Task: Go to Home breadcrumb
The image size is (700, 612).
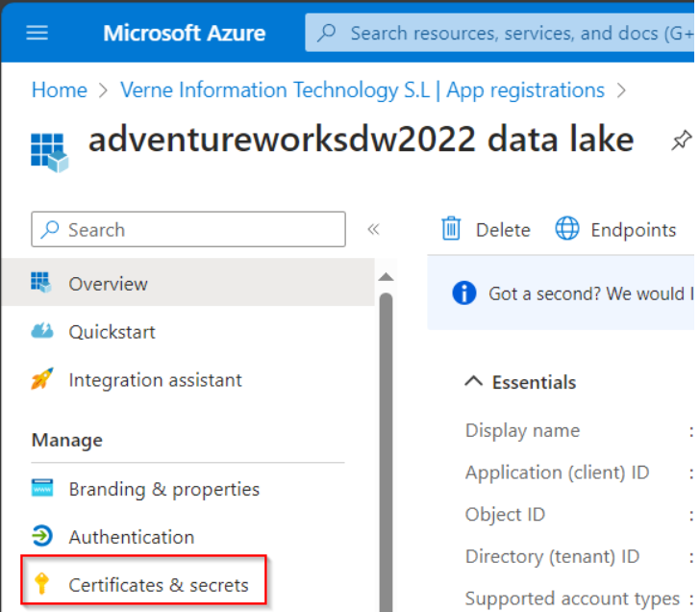Action: pos(60,90)
